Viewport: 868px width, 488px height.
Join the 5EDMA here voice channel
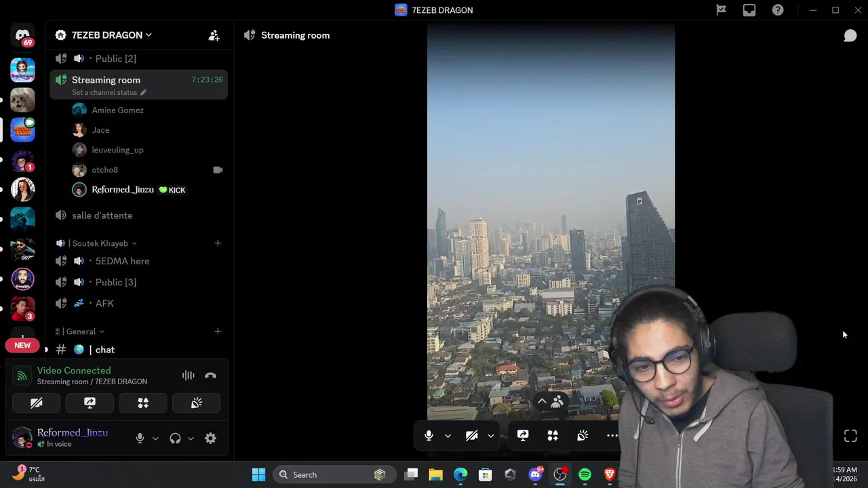click(139, 261)
